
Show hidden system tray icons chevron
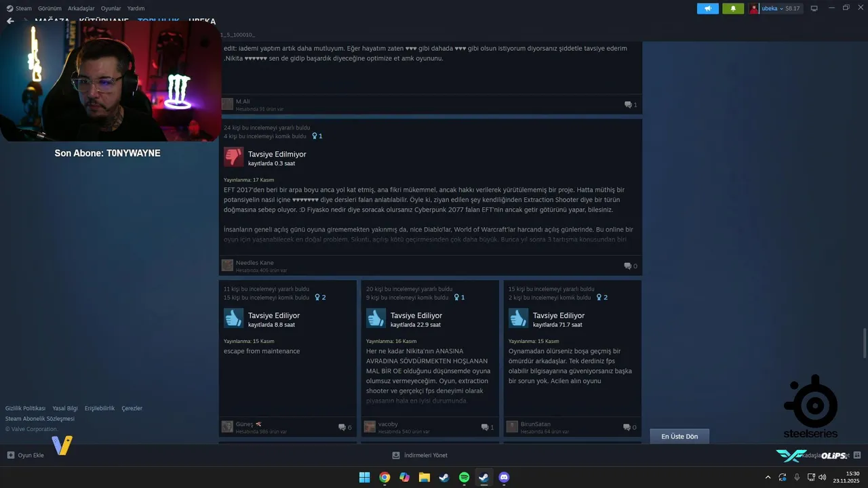point(768,477)
